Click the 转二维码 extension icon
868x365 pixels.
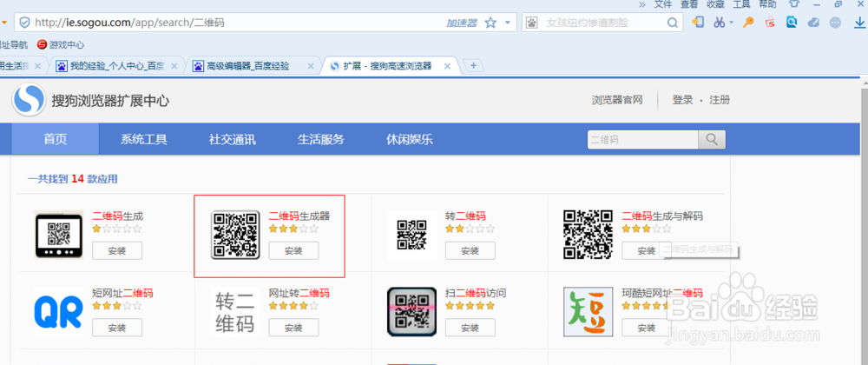pyautogui.click(x=411, y=235)
